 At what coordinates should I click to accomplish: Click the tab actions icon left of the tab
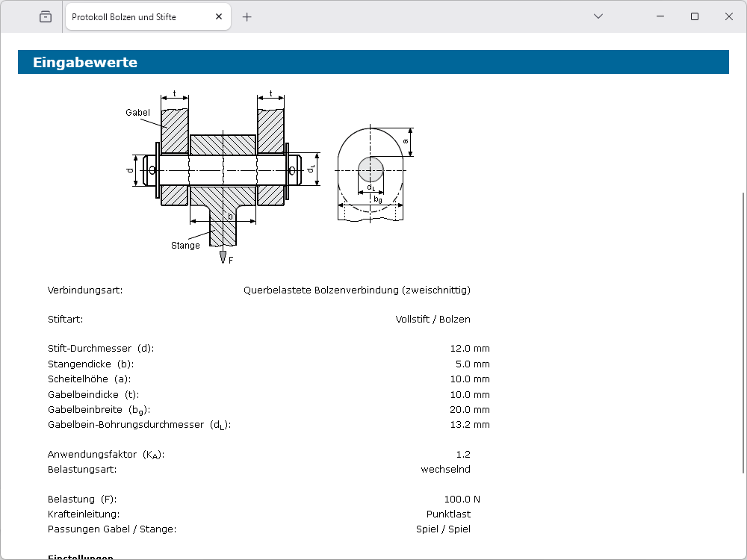click(x=46, y=16)
